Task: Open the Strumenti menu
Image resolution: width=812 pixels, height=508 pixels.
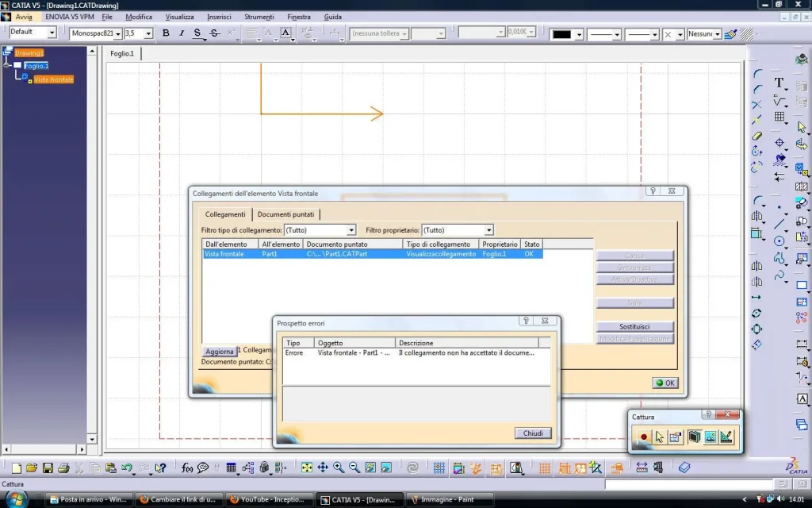Action: click(x=259, y=17)
